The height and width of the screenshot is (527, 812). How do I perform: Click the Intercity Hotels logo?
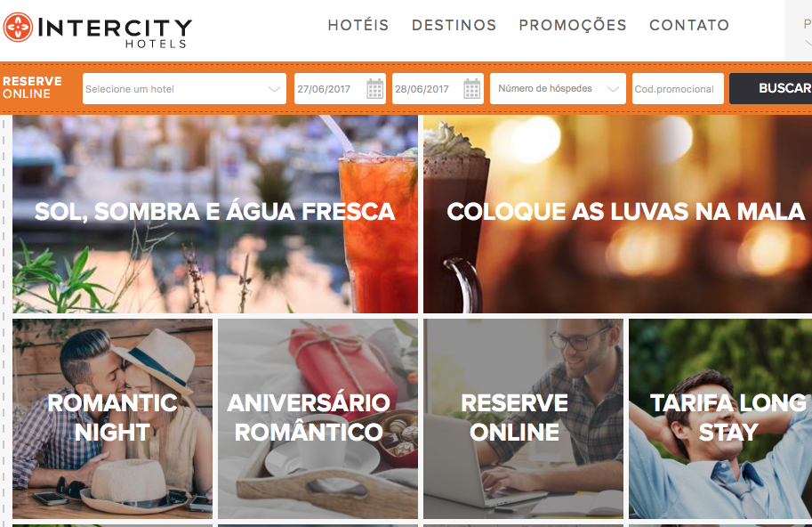point(97,30)
